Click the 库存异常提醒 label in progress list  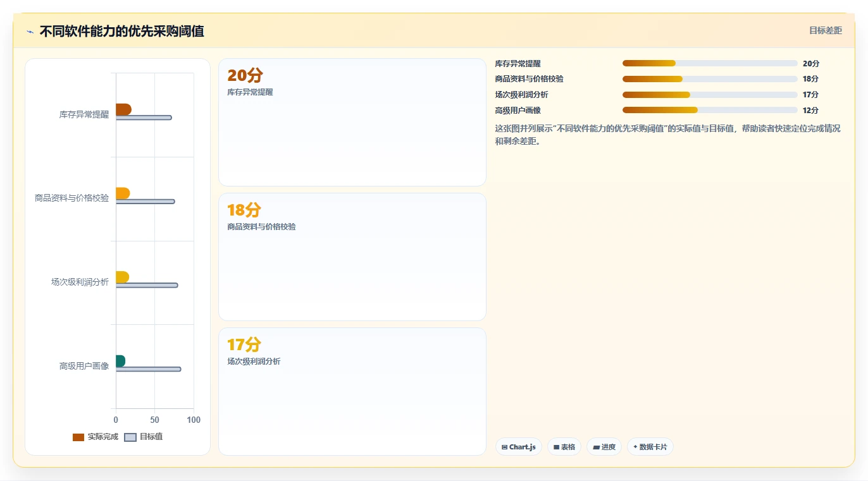point(518,64)
